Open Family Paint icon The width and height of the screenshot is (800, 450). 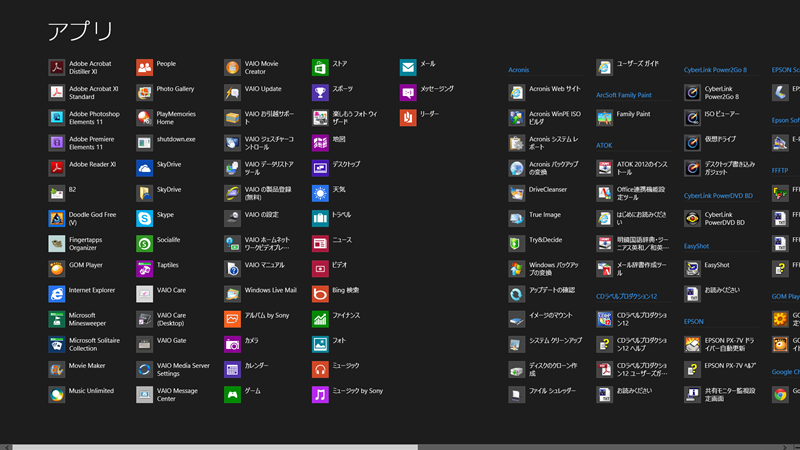604,118
